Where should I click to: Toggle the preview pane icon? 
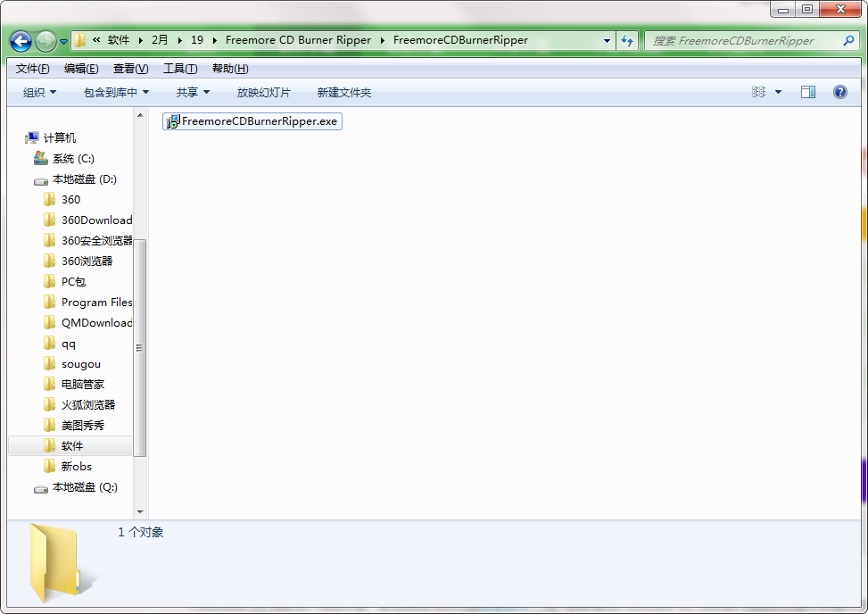(x=808, y=92)
